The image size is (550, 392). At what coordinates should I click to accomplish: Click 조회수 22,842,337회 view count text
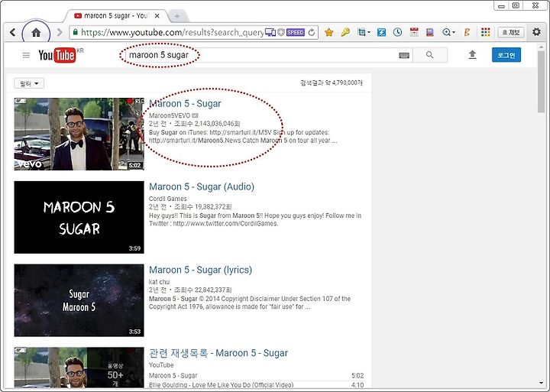(x=203, y=290)
